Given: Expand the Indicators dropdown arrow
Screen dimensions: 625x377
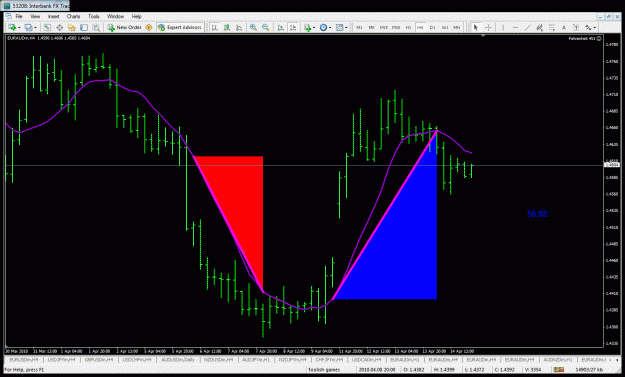Looking at the screenshot, I should pos(314,27).
